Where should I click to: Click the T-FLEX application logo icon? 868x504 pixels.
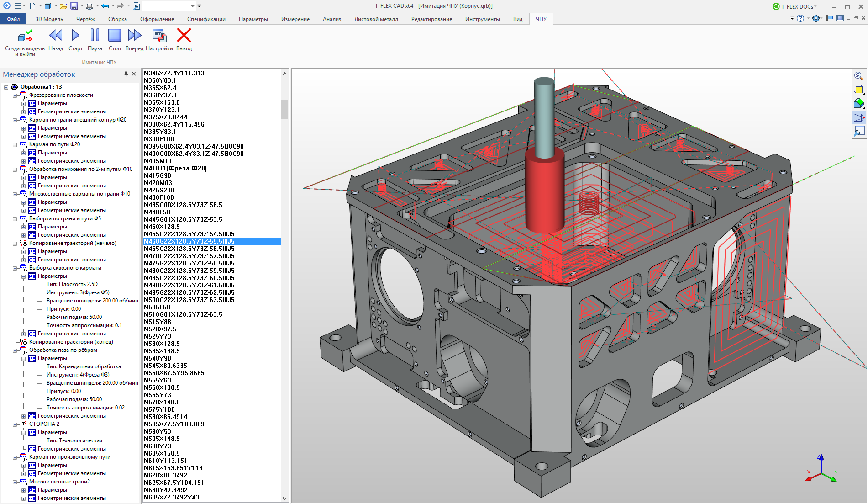7,5
